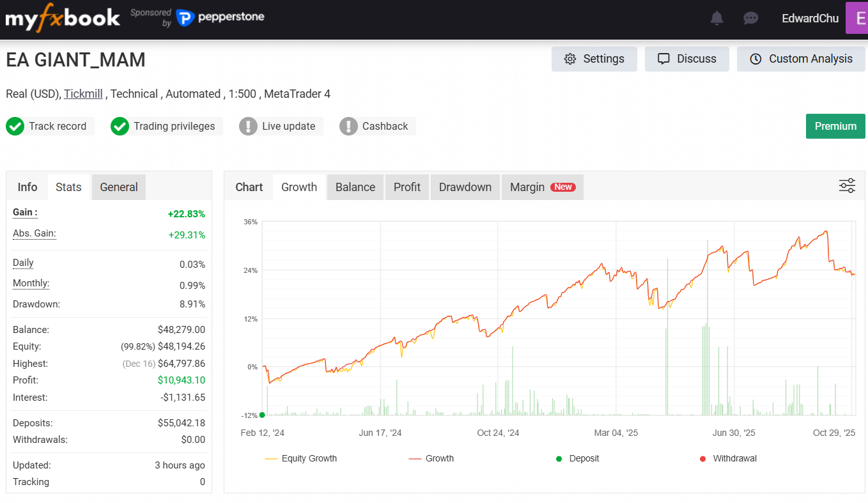This screenshot has height=503, width=868.
Task: Click the notifications bell icon
Action: [717, 19]
